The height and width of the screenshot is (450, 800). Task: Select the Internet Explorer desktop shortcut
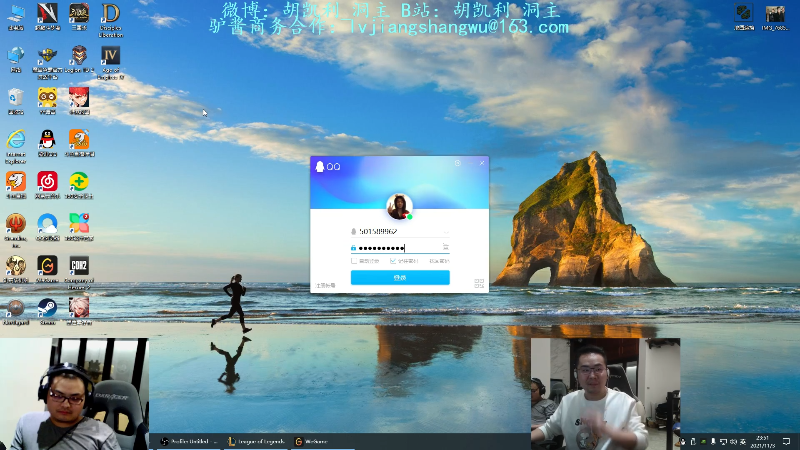(16, 147)
